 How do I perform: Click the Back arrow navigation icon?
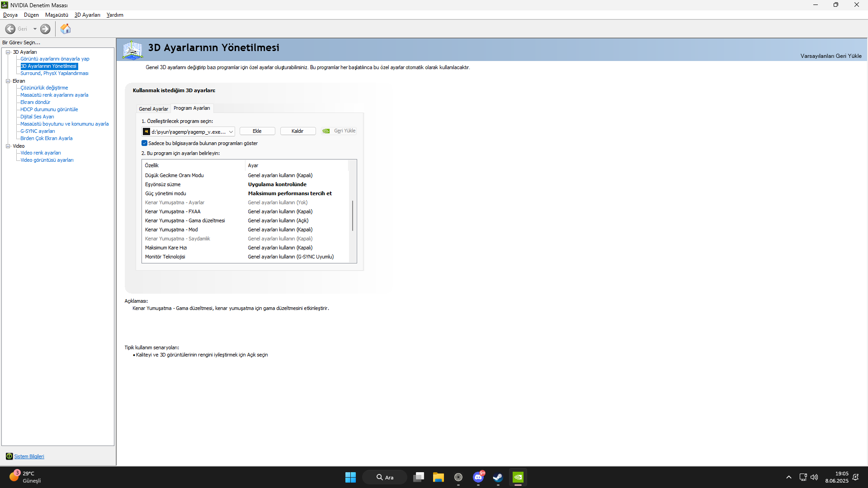click(x=10, y=29)
